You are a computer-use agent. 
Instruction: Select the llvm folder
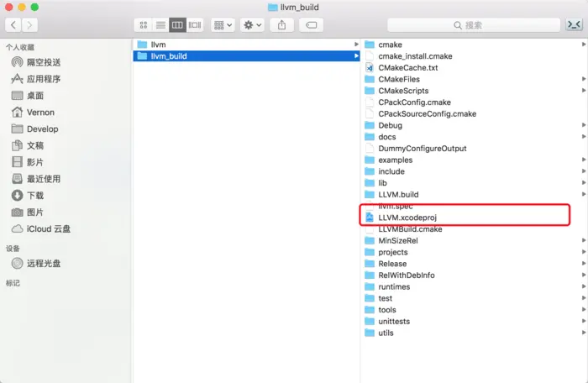(x=246, y=45)
